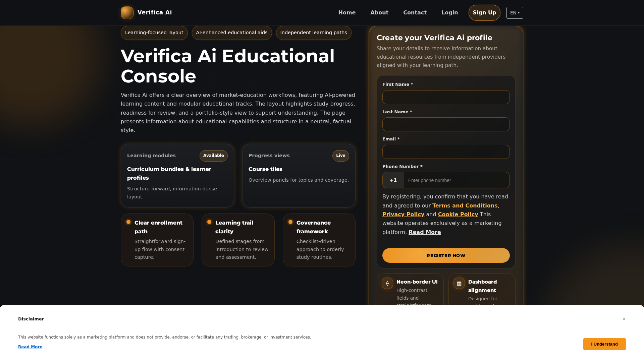
Task: Open the +1 country code selector
Action: [393, 180]
